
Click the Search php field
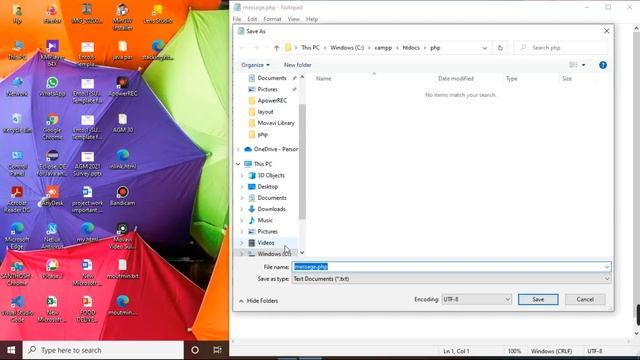point(560,48)
